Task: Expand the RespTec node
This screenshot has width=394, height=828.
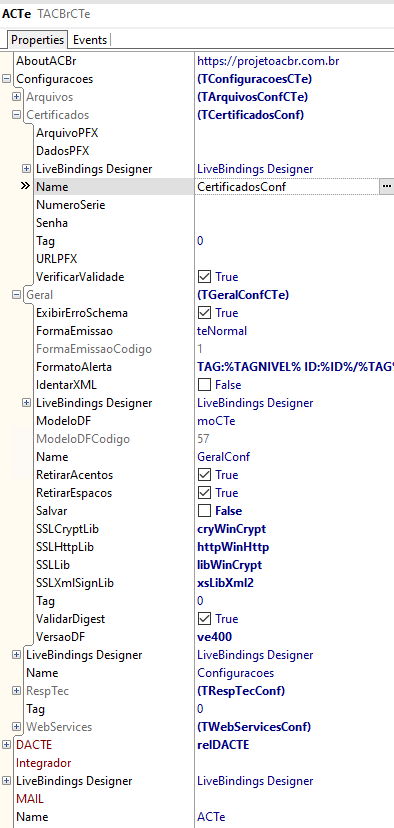Action: click(16, 691)
